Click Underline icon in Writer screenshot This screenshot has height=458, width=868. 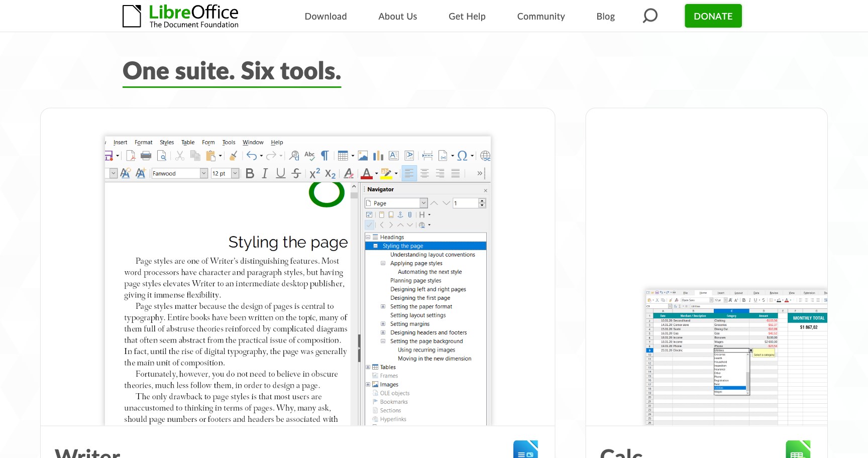click(x=281, y=173)
